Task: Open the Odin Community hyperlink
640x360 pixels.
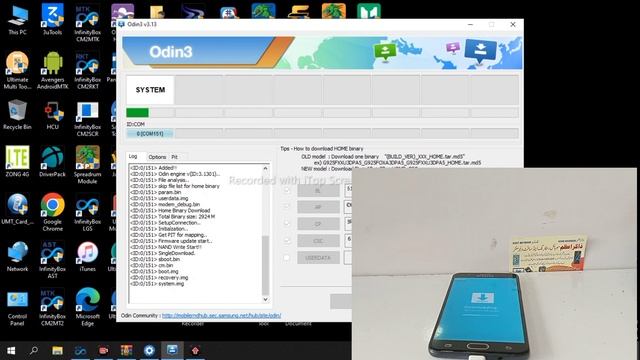Action: [x=222, y=316]
